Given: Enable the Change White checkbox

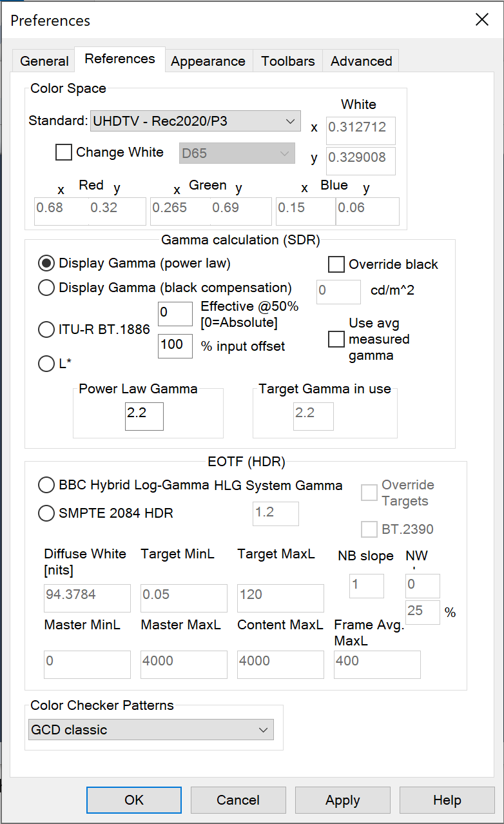Looking at the screenshot, I should coord(63,152).
